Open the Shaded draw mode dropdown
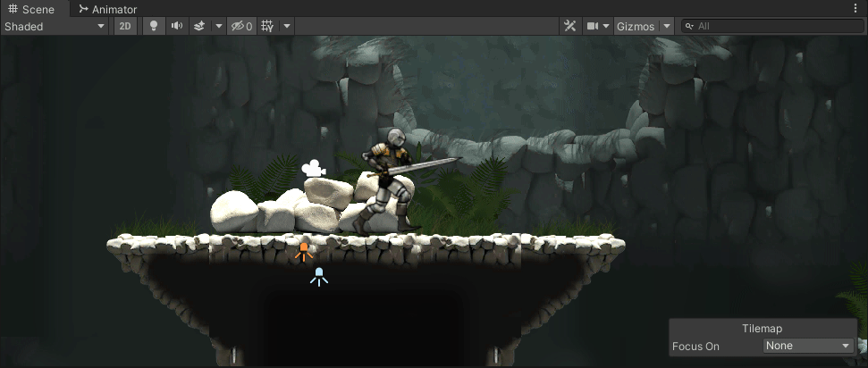Image resolution: width=868 pixels, height=368 pixels. tap(55, 26)
